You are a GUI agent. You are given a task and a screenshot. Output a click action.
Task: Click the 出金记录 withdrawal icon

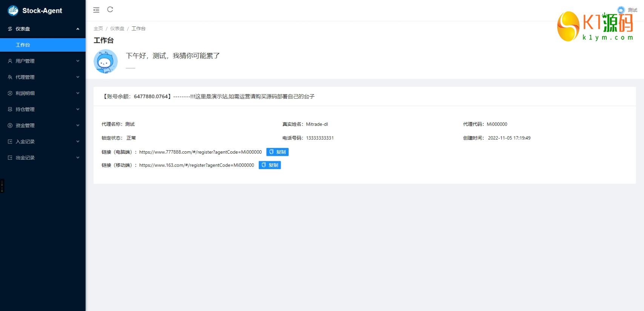click(10, 158)
